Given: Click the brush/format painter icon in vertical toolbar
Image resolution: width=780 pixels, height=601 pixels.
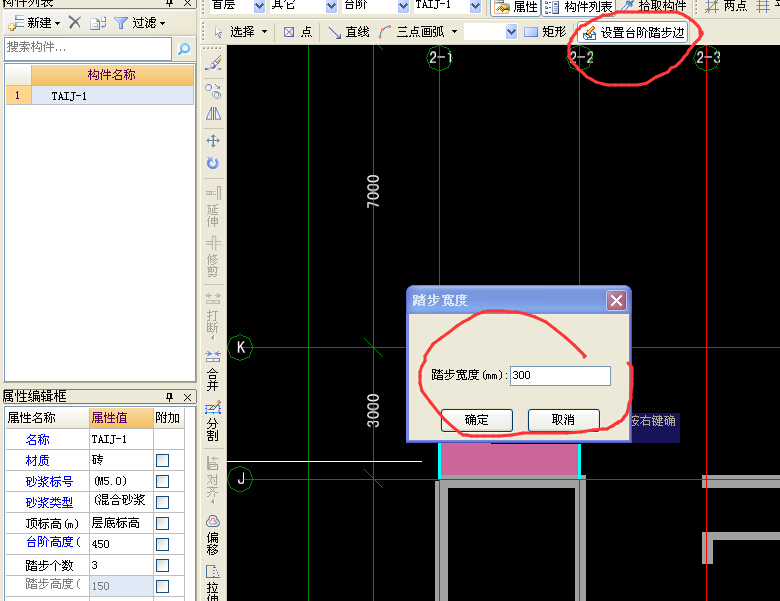Looking at the screenshot, I should (x=213, y=63).
